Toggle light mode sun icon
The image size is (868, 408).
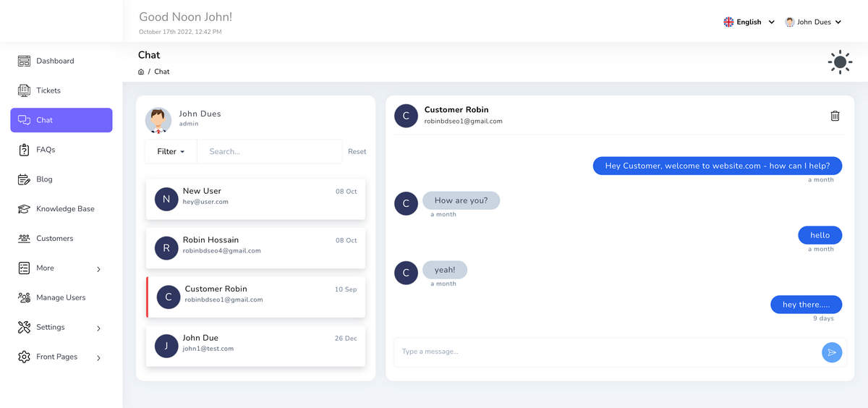tap(840, 62)
